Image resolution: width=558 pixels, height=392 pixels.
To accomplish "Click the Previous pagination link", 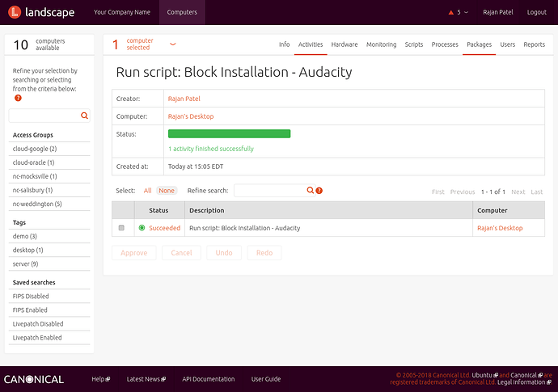I will pos(463,192).
